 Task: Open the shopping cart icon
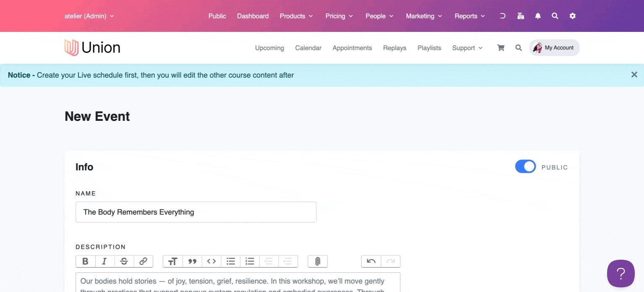(x=500, y=48)
